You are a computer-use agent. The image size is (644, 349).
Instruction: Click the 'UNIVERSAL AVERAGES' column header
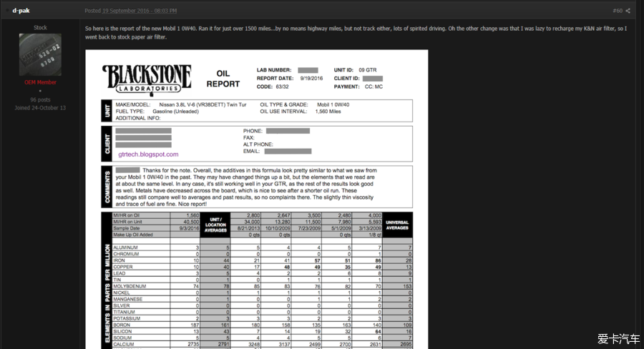(x=397, y=225)
